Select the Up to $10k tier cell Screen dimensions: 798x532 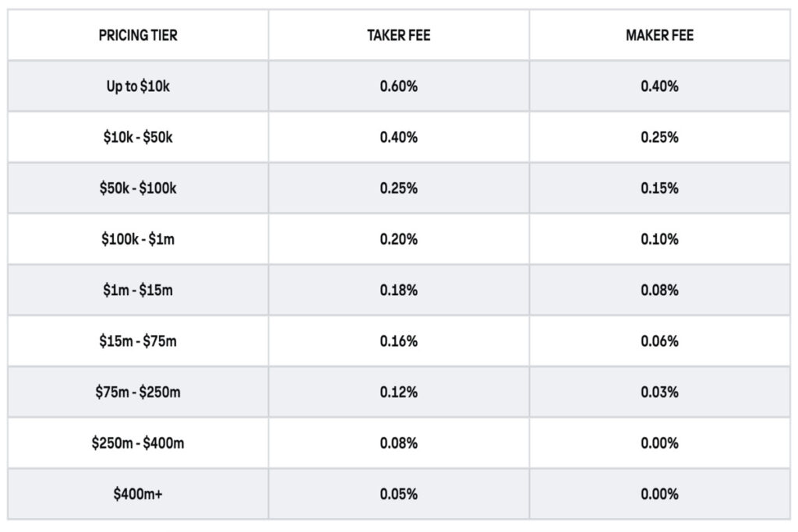(x=138, y=86)
